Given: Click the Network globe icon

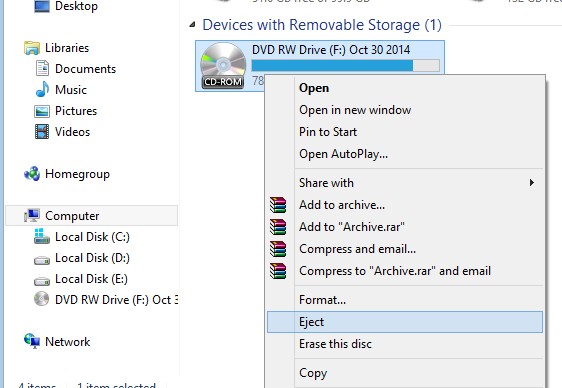Looking at the screenshot, I should point(32,341).
